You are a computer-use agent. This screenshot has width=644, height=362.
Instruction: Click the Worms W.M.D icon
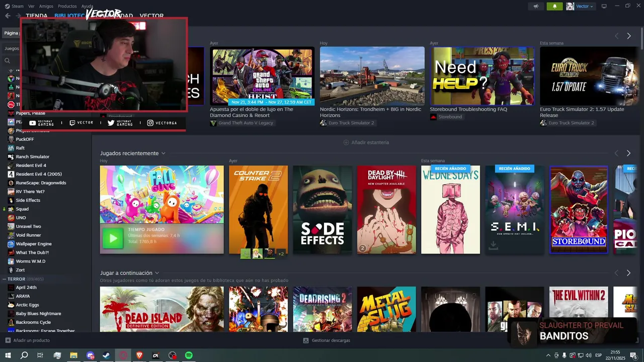(11, 261)
